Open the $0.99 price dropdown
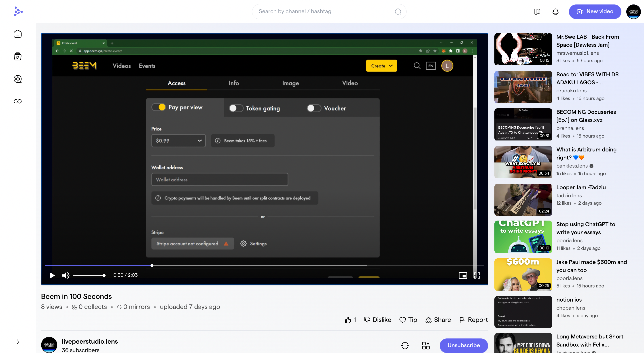Screen dimensions: 644x353 (x=178, y=141)
